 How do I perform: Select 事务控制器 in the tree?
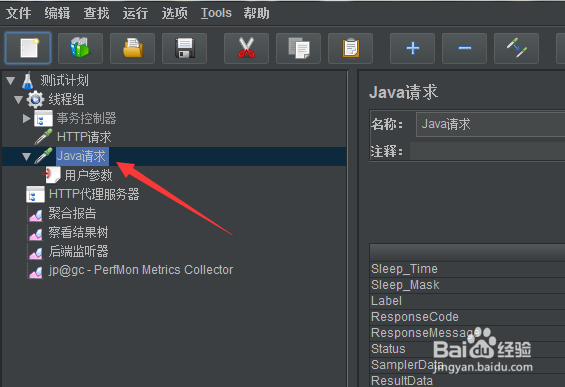click(x=86, y=118)
